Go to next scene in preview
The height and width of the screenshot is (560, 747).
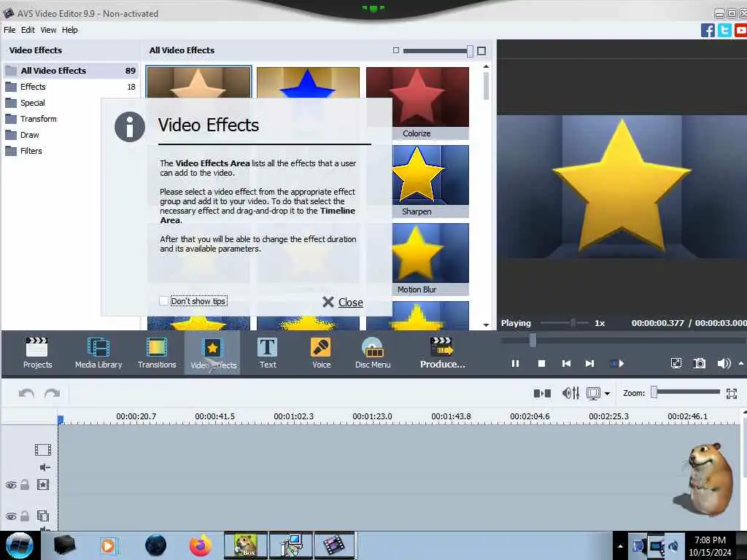617,363
